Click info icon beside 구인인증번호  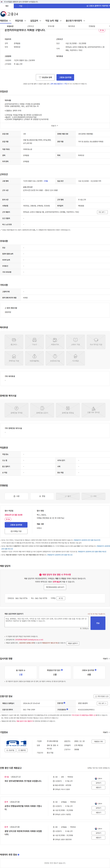click(67, 709)
